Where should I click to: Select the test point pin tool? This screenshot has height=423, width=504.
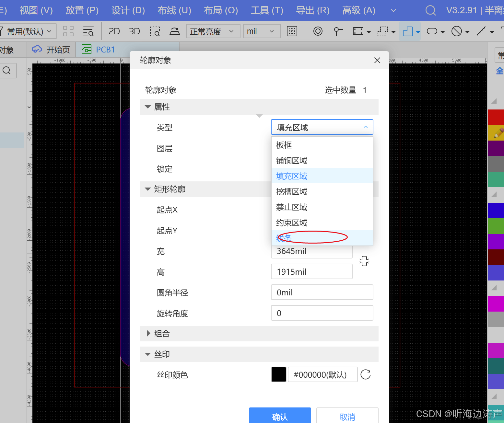338,31
